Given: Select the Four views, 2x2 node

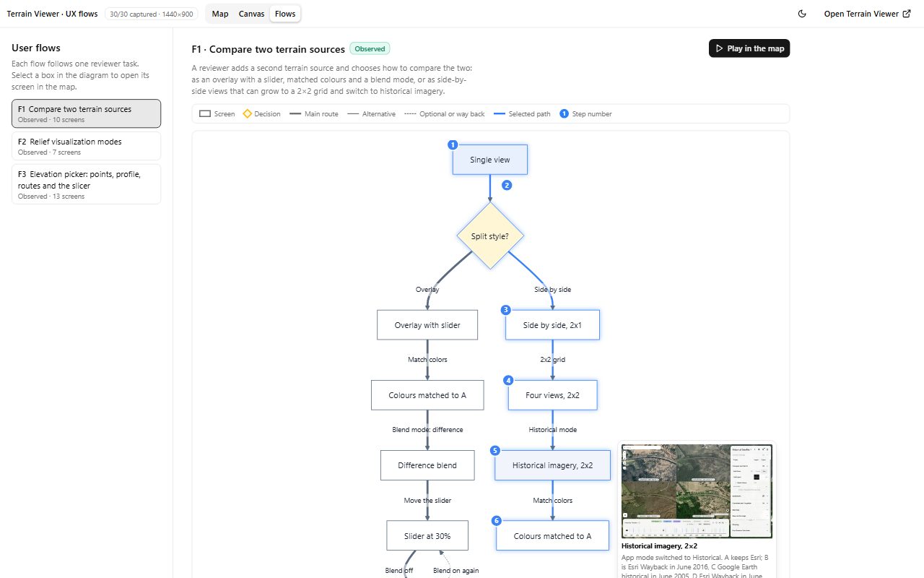Looking at the screenshot, I should click(553, 395).
